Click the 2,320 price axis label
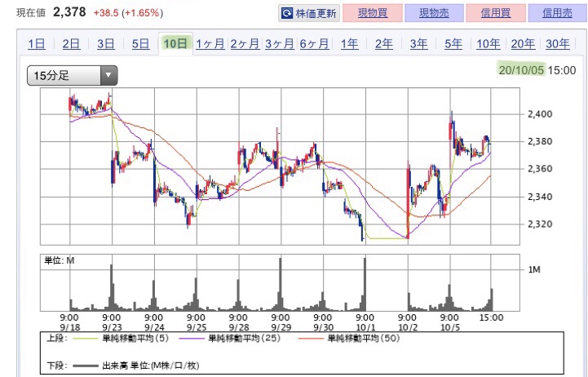The image size is (588, 377). (540, 224)
